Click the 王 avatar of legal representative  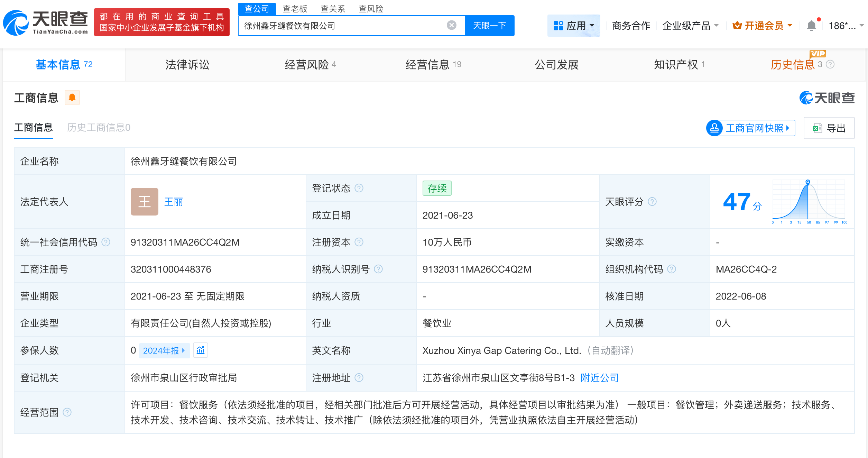[x=144, y=202]
